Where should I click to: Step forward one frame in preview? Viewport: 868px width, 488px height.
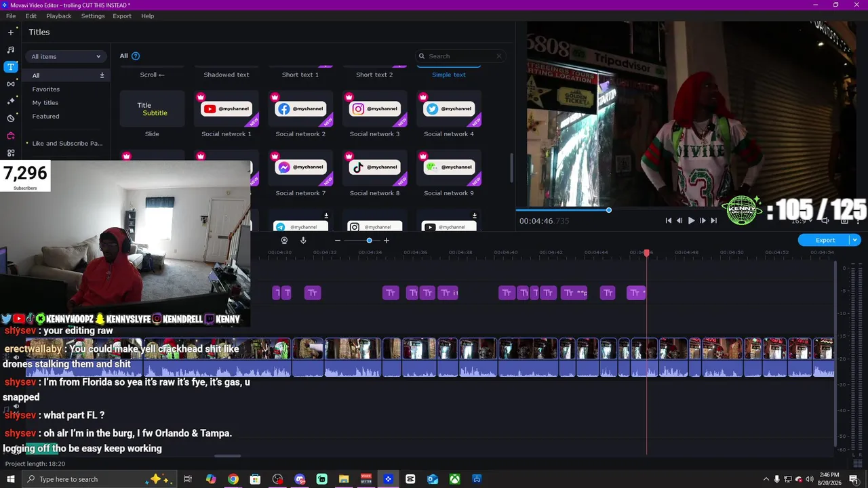pyautogui.click(x=703, y=220)
